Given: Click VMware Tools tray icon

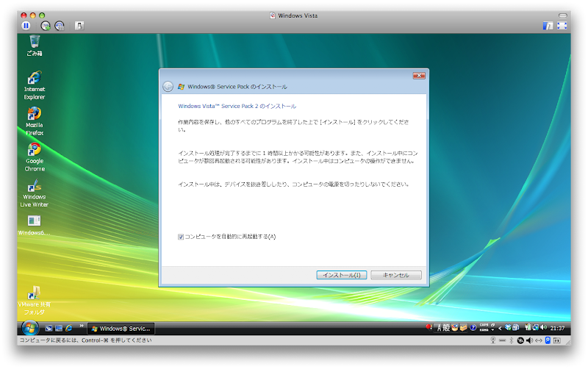Looking at the screenshot, I should (516, 328).
